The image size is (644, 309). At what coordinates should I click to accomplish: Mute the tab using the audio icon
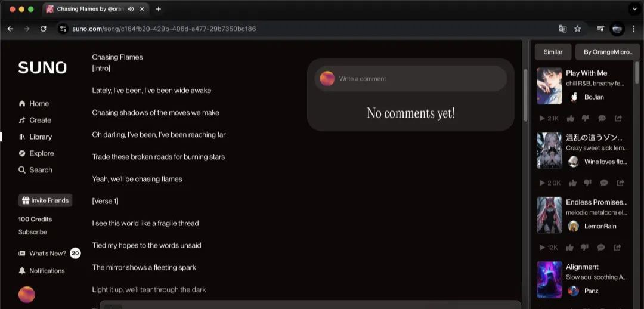[x=131, y=9]
